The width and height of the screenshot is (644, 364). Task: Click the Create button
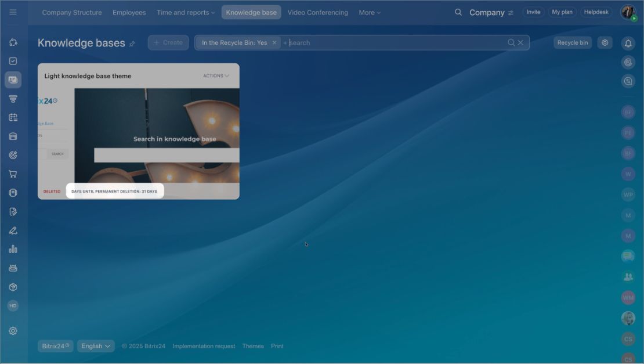[168, 43]
